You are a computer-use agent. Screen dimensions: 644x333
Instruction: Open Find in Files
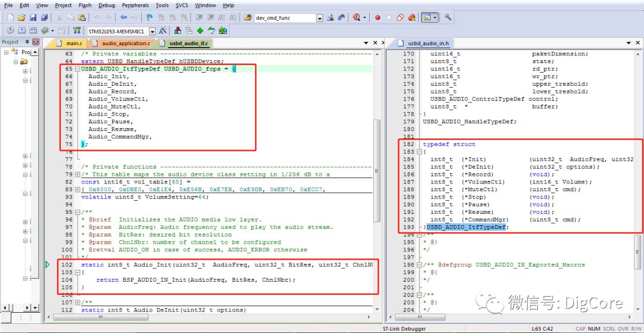point(247,18)
